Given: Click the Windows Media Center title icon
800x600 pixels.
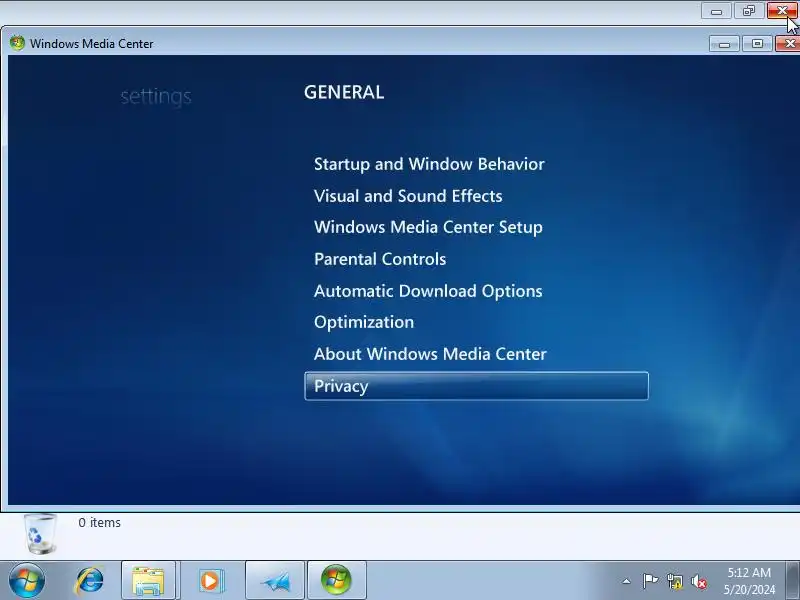Looking at the screenshot, I should (17, 43).
